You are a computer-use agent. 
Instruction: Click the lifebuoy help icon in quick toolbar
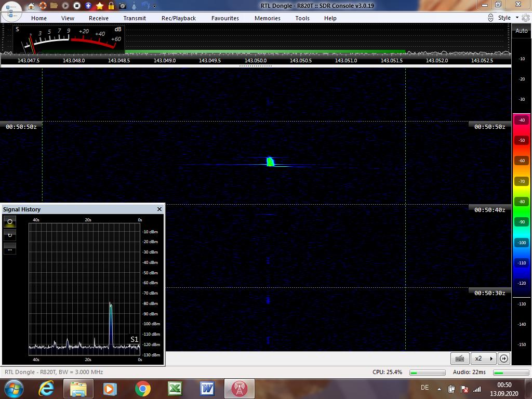click(x=43, y=6)
